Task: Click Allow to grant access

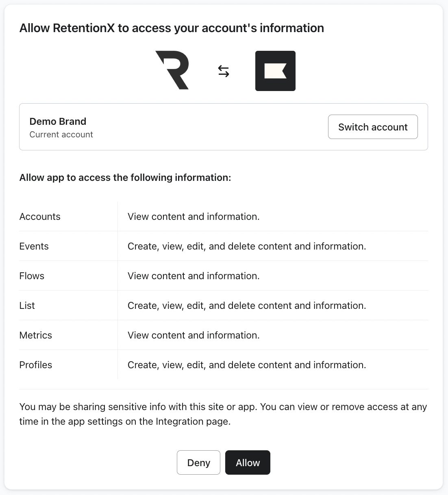Action: tap(248, 462)
